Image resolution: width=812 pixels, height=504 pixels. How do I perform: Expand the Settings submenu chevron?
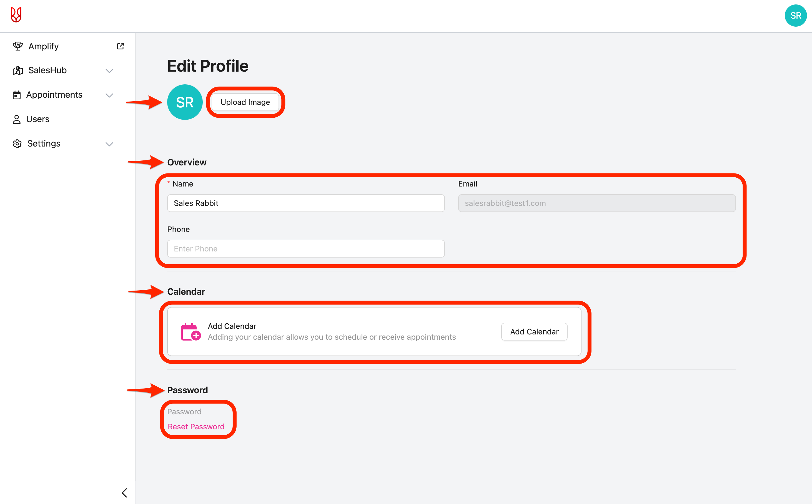[109, 144]
